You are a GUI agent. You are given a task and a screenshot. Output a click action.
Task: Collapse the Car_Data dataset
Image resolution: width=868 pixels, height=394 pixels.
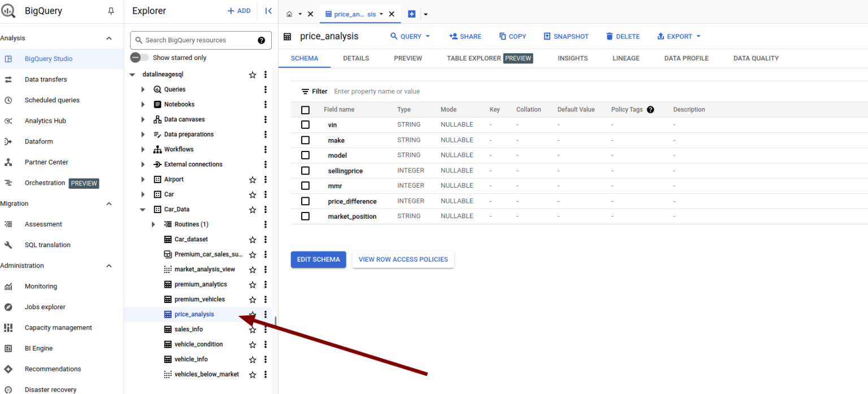pos(142,209)
